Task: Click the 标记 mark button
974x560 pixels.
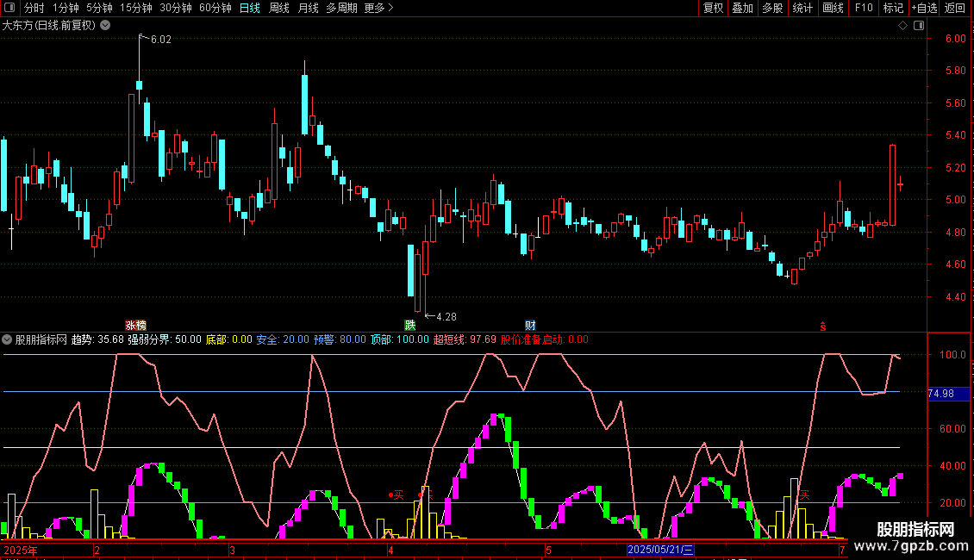Action: coord(893,8)
